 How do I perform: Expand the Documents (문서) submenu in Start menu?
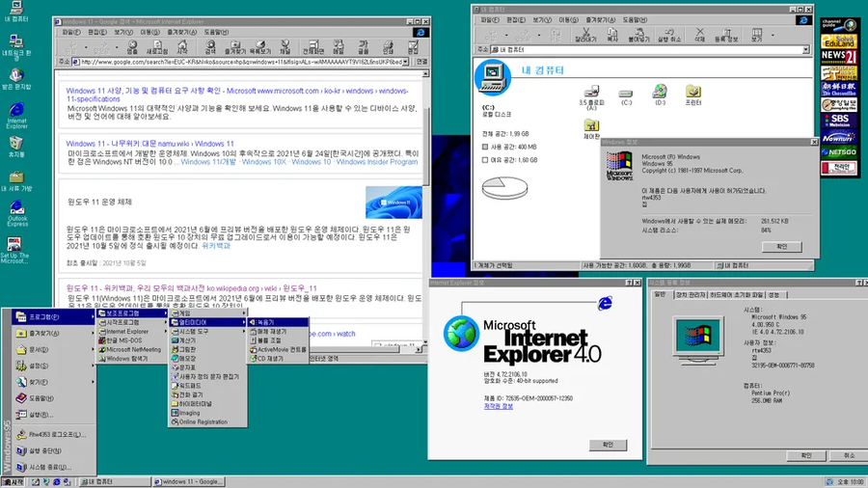tap(54, 350)
